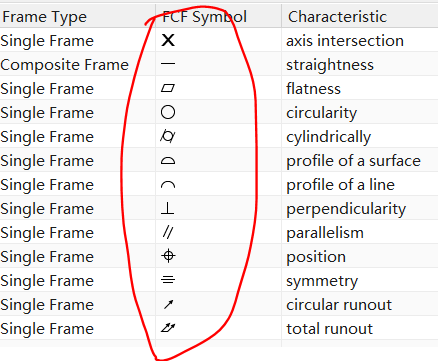Select the profile of a surface symbol
This screenshot has height=361, width=438.
pyautogui.click(x=168, y=161)
